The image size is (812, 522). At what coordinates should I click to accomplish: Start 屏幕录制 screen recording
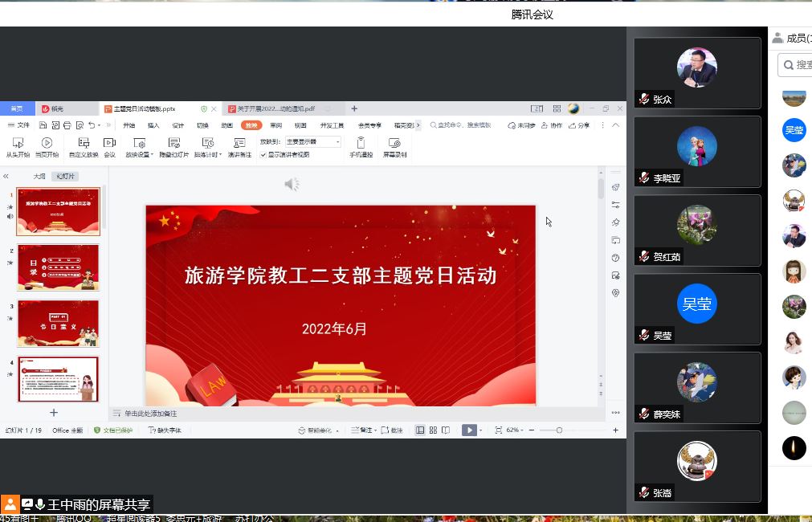coord(394,143)
